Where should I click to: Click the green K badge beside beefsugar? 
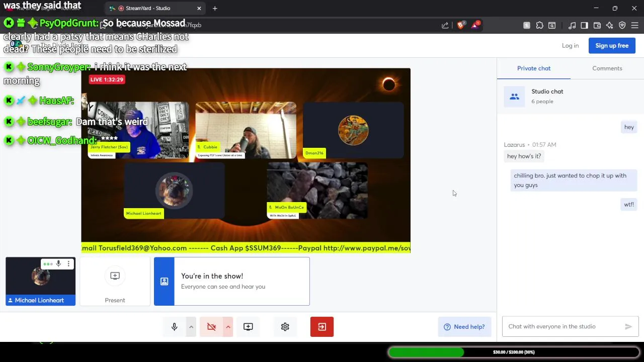[x=9, y=122]
